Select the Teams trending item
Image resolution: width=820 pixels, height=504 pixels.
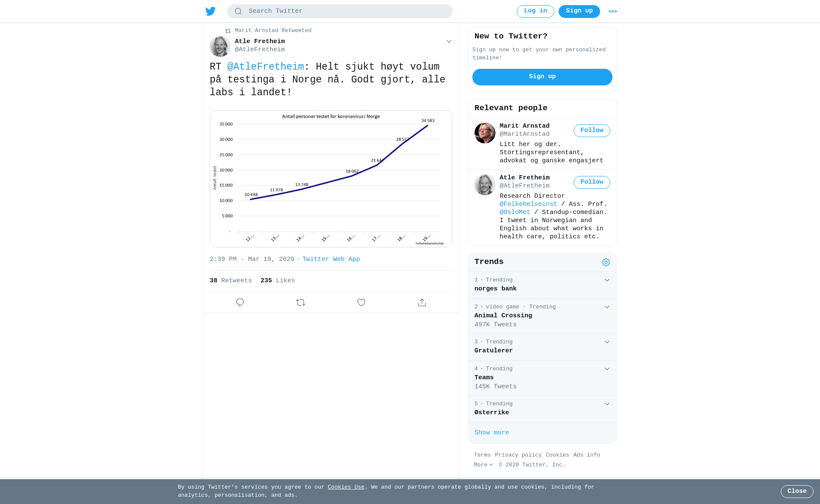point(542,378)
